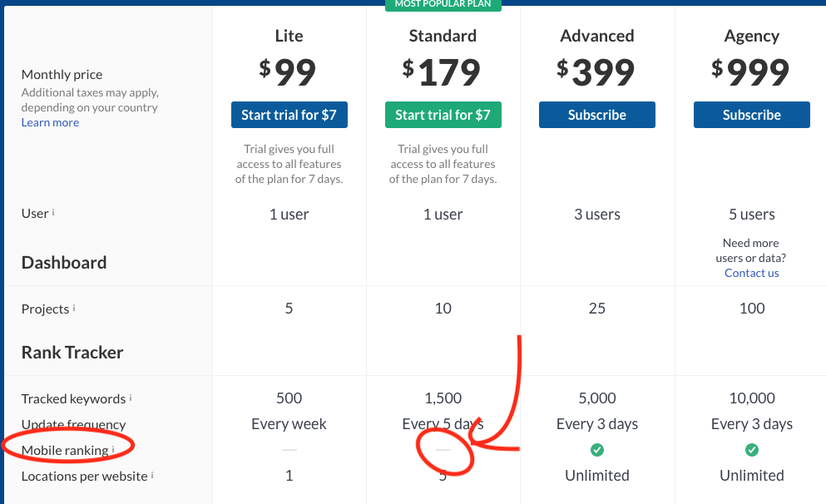The height and width of the screenshot is (504, 826).
Task: Subscribe to the Agency plan
Action: pos(752,115)
